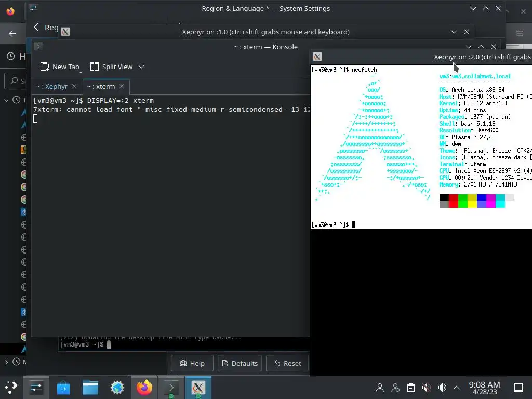Screen dimensions: 532x399
Task: Collapse the expanded 'T' sidebar group
Action: click(6, 100)
